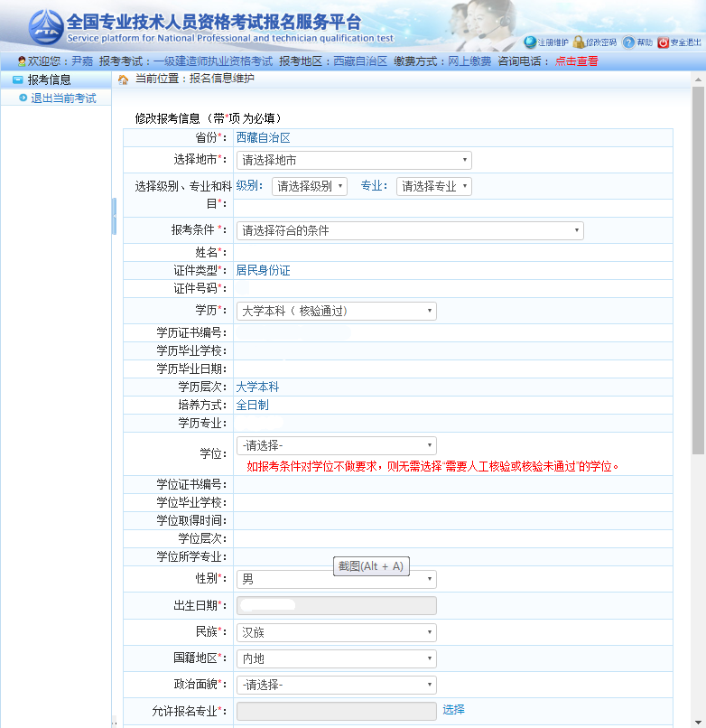The image size is (706, 728).
Task: Click the 选择 link for 允许报名专业
Action: point(453,710)
